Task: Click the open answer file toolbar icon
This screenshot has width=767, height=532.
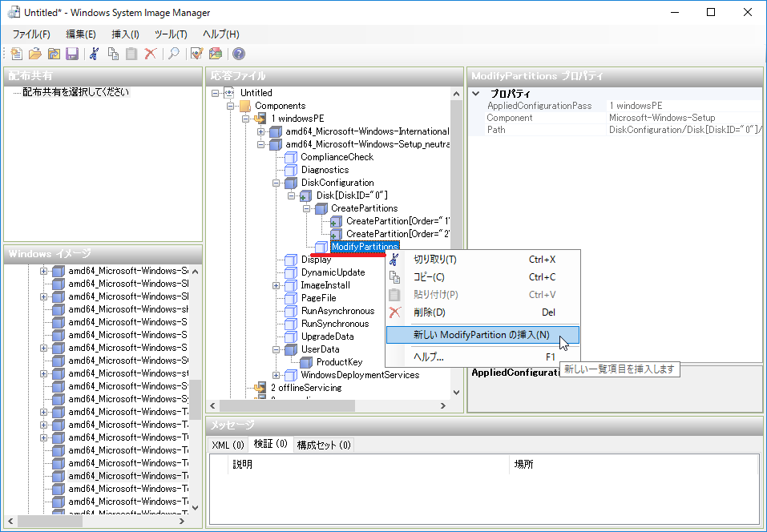Action: click(34, 54)
